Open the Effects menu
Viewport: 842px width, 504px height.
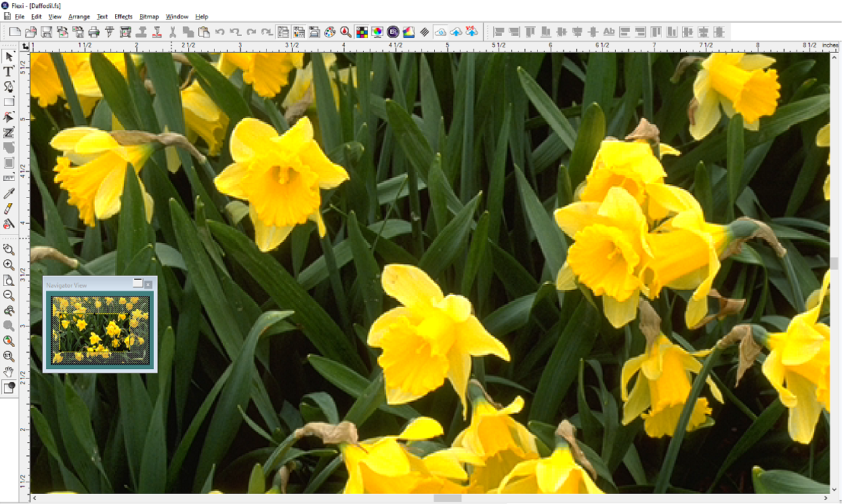123,16
